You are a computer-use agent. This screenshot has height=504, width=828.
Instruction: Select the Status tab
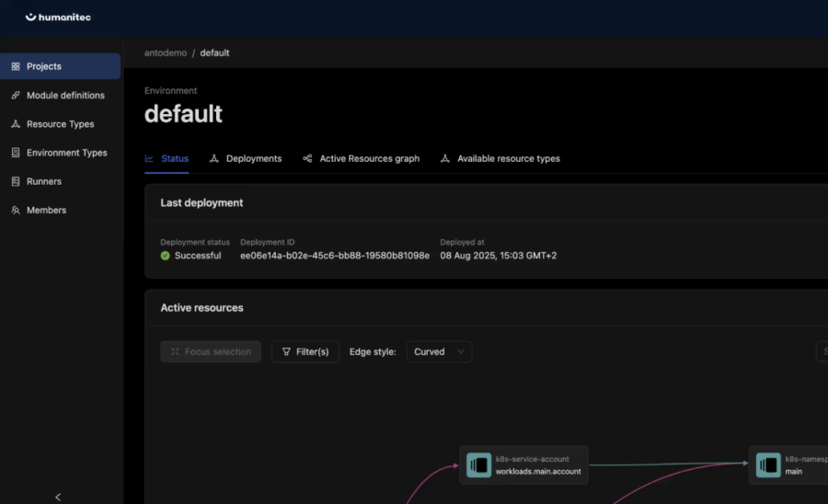[167, 159]
